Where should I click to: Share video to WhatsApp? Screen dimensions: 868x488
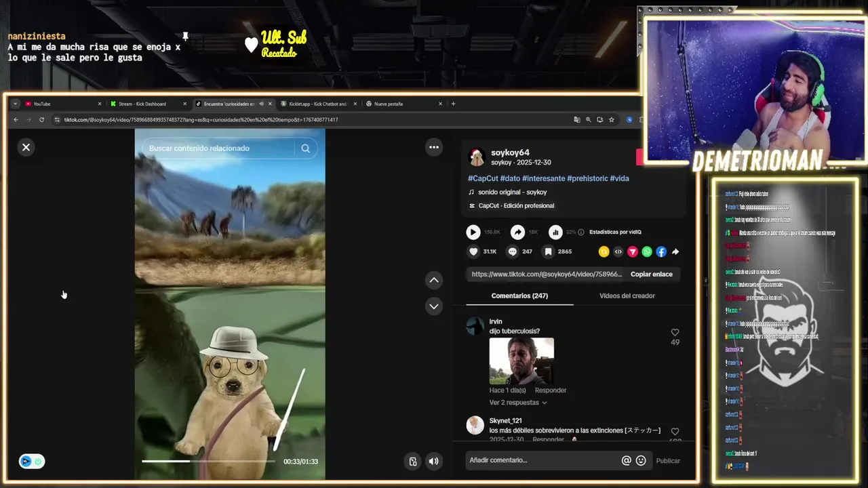point(647,251)
